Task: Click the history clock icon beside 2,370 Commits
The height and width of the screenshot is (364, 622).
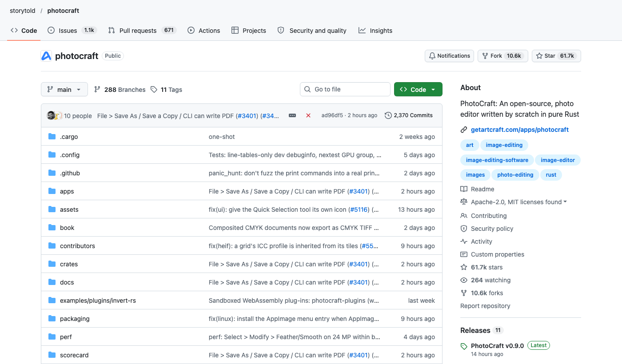Action: [388, 115]
